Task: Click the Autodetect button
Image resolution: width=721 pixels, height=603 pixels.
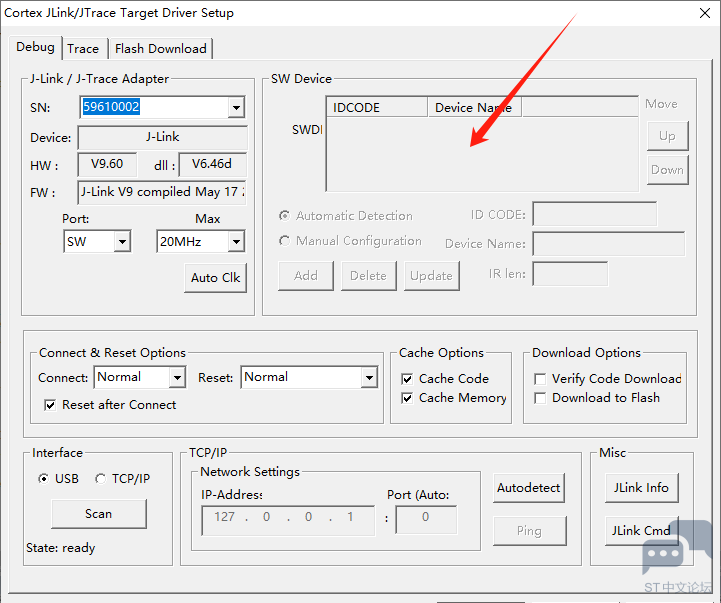Action: 529,488
